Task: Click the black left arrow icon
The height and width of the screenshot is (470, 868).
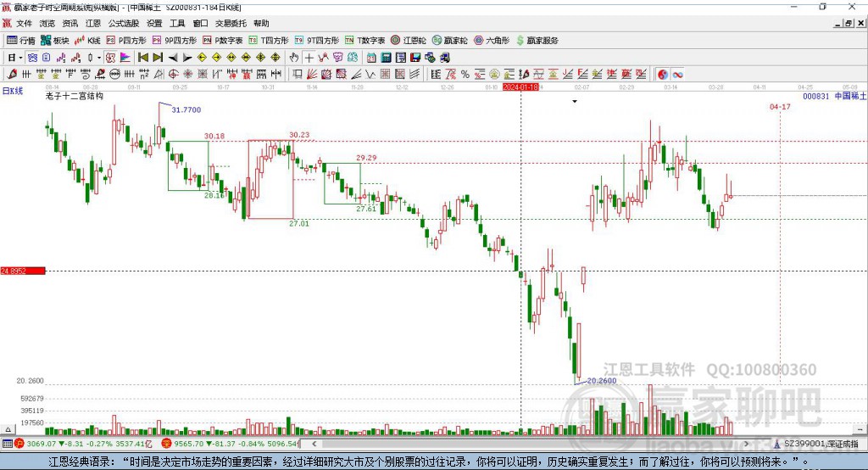Action: tap(173, 58)
